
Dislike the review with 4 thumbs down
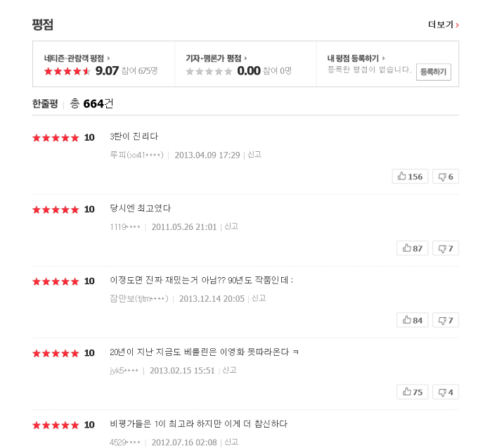point(446,392)
